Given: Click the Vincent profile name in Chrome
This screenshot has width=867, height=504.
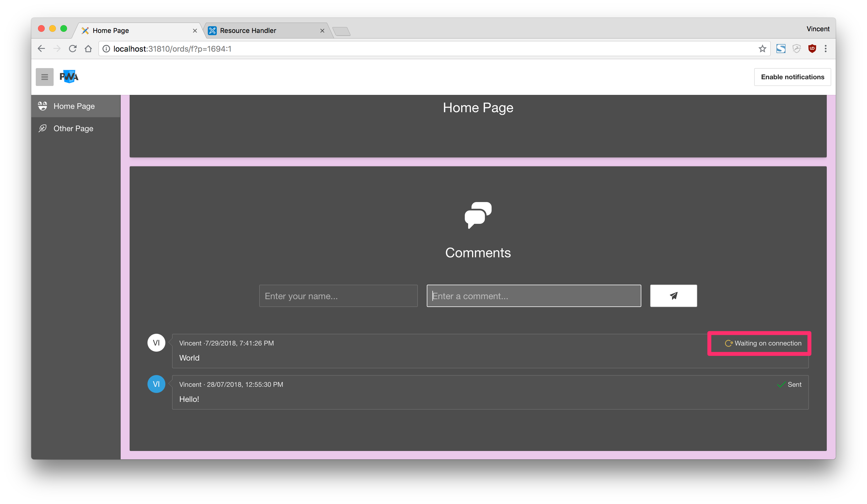Looking at the screenshot, I should tap(818, 29).
